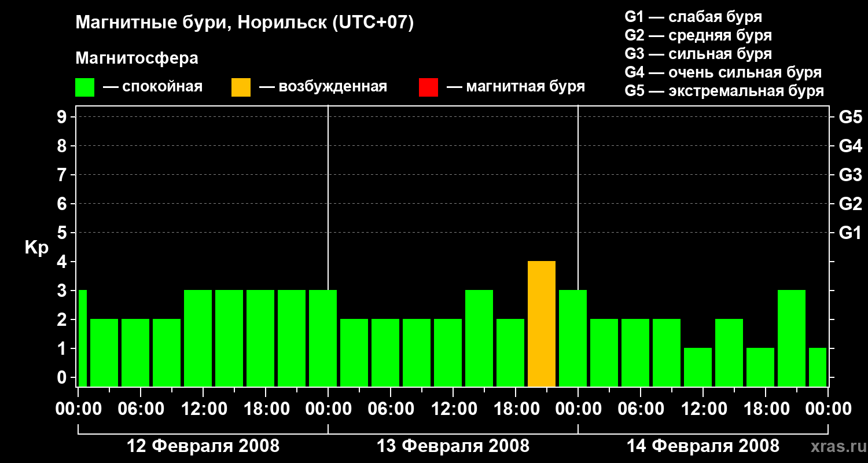Click the legend text '— возбужденная'
Image resolution: width=868 pixels, height=463 pixels.
point(323,87)
